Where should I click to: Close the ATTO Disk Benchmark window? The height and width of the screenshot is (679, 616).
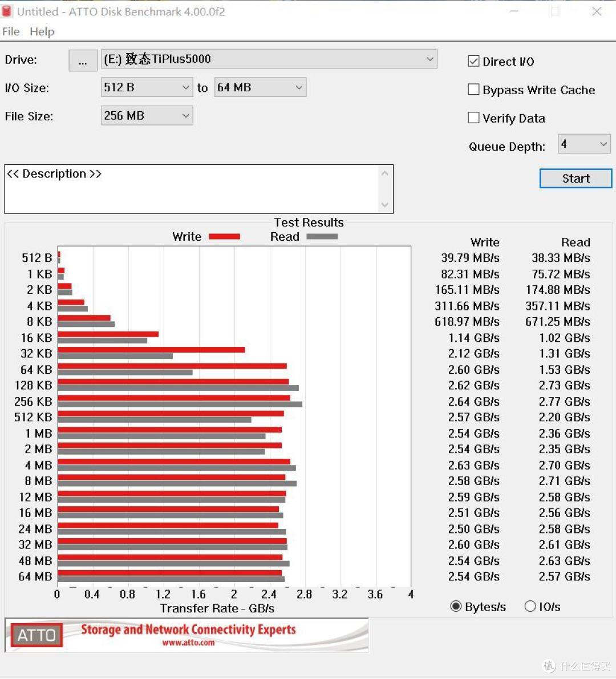point(597,11)
